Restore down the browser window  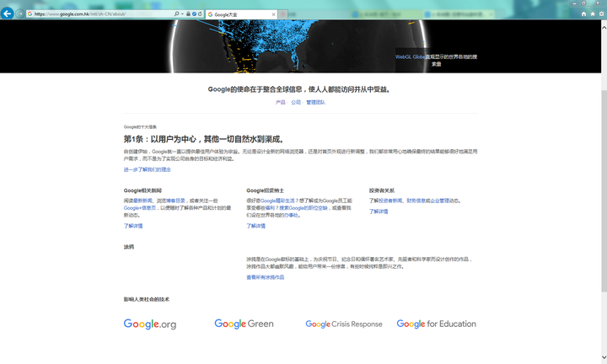pos(583,3)
